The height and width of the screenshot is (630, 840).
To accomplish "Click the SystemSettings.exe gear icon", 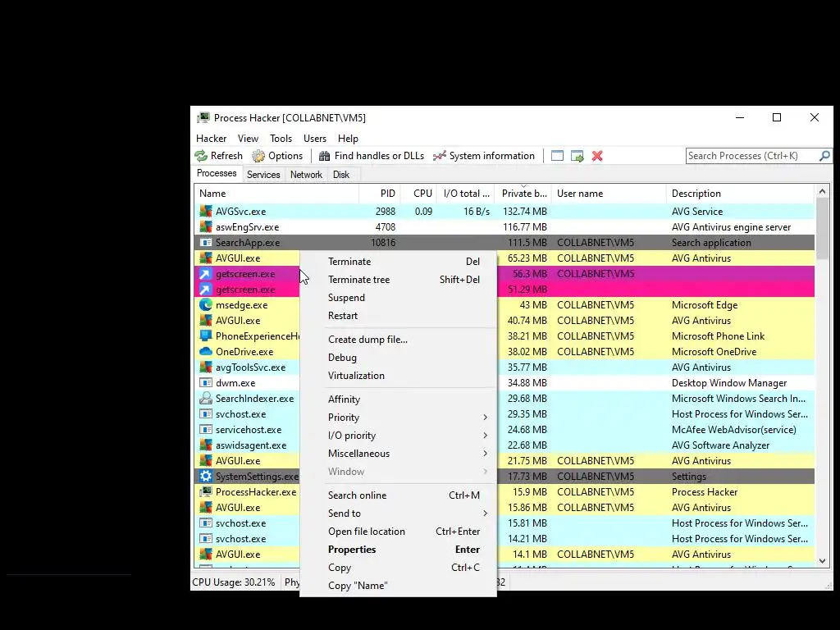I will tap(206, 476).
